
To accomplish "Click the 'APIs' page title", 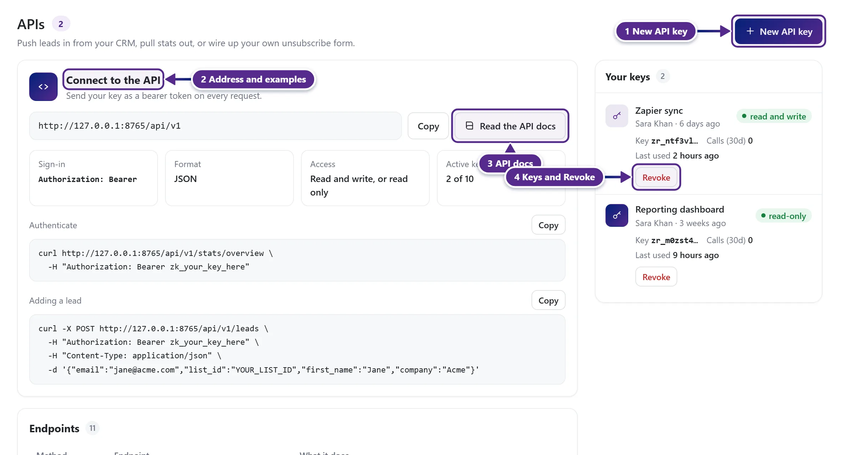I will coord(31,24).
